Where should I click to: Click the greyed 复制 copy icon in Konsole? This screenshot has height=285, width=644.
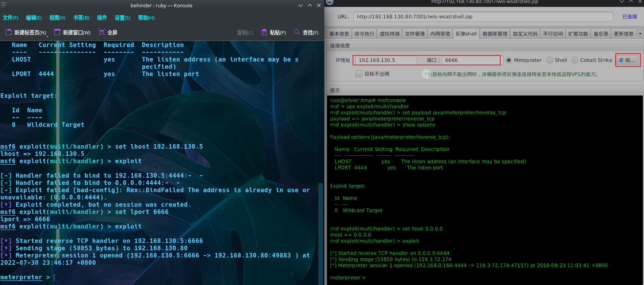pyautogui.click(x=231, y=32)
